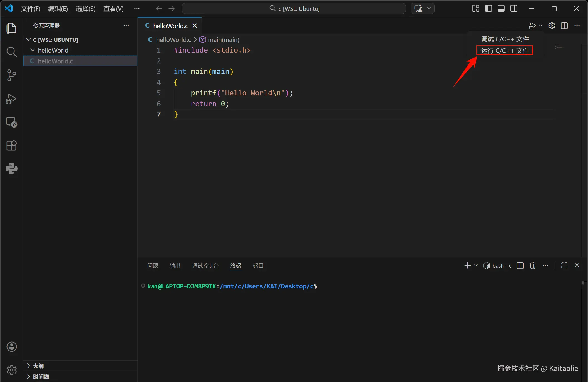Viewport: 588px width, 382px height.
Task: Open the Python sidebar panel
Action: point(11,169)
